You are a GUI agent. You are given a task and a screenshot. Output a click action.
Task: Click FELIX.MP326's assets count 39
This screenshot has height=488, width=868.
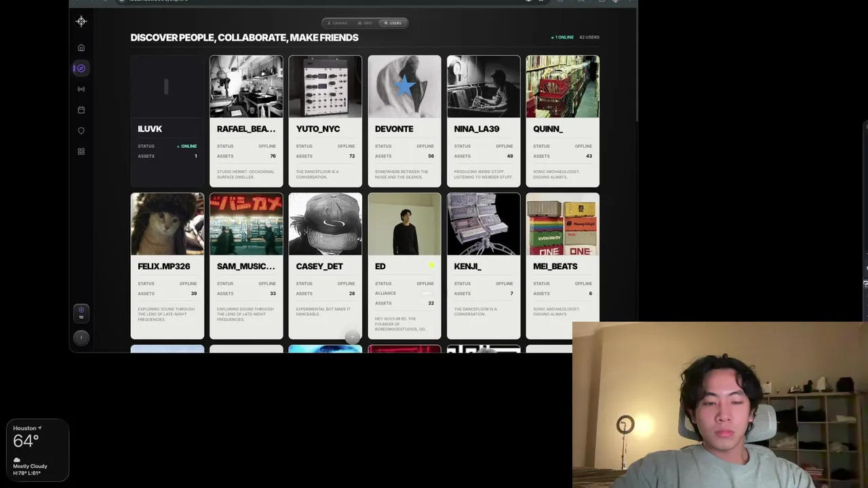tap(194, 293)
